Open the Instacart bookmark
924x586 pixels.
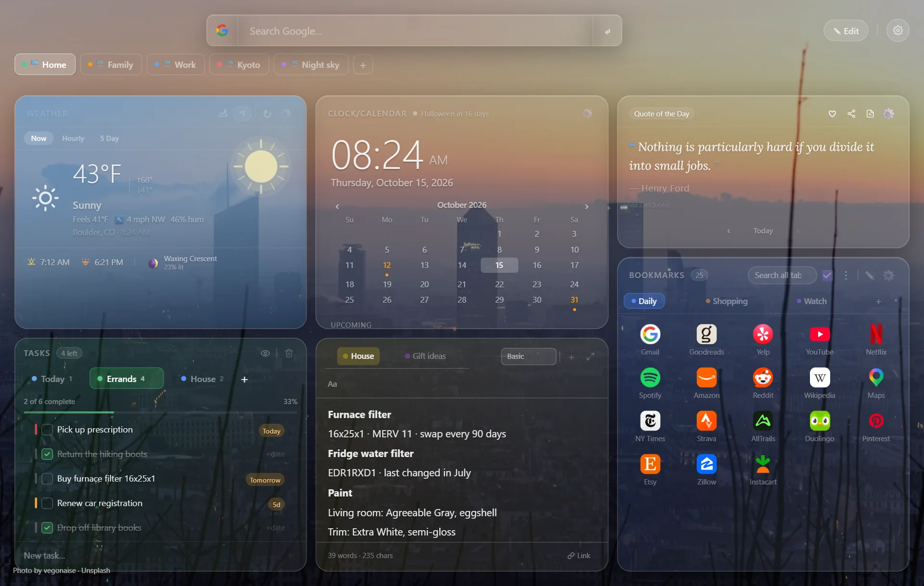tap(763, 470)
